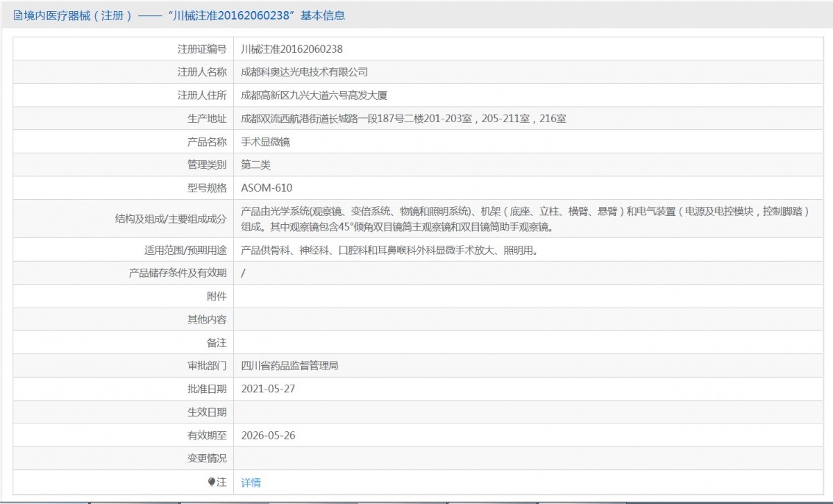This screenshot has height=504, width=833.
Task: Click the 批准日期 label cell
Action: (124, 389)
